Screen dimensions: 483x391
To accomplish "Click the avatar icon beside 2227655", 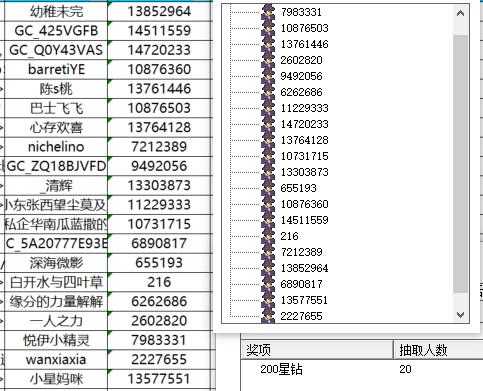I will [268, 316].
